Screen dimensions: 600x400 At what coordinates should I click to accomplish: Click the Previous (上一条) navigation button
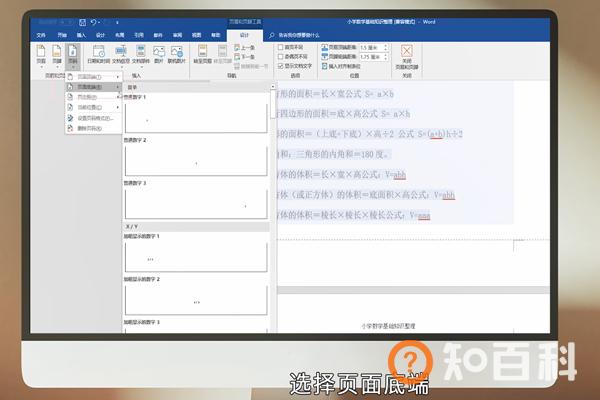pyautogui.click(x=244, y=47)
